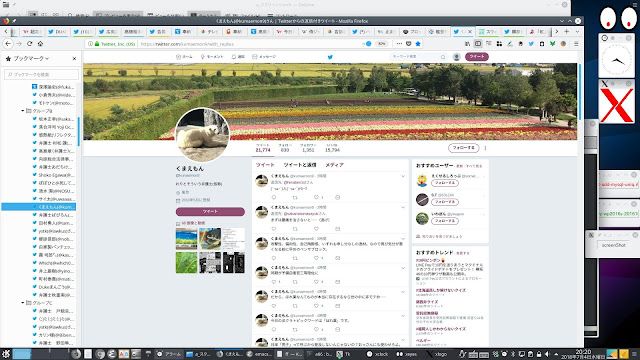Open Twitter 通知 notifications
The width and height of the screenshot is (640, 360).
tap(238, 57)
